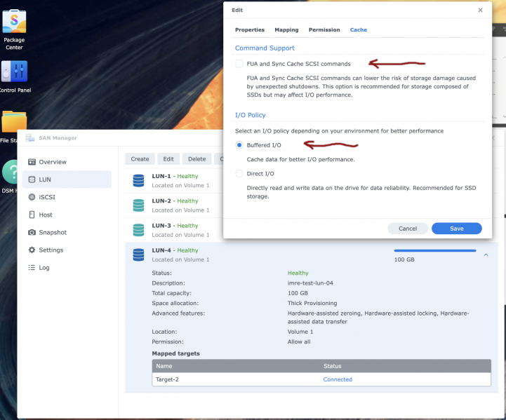Click the Healthy status value of LUN-4
Image resolution: width=506 pixels, height=420 pixels.
[x=298, y=273]
